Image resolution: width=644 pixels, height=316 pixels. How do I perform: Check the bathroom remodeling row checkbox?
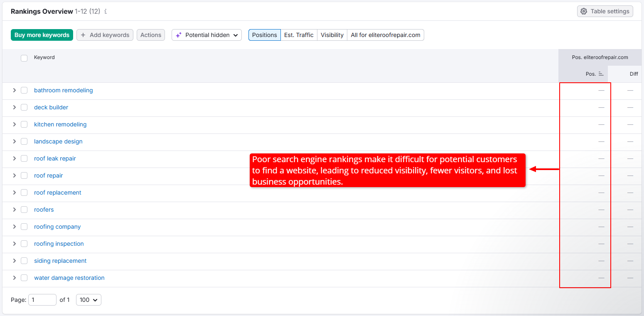pos(24,90)
